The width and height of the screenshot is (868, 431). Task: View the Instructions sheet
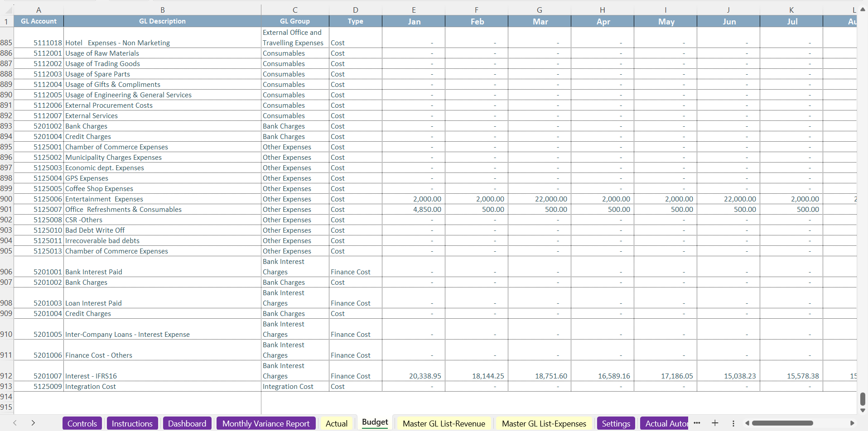coord(132,423)
